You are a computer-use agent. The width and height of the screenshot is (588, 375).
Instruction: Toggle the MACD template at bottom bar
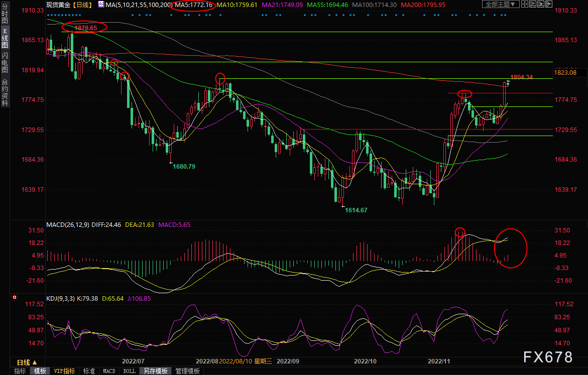point(109,371)
